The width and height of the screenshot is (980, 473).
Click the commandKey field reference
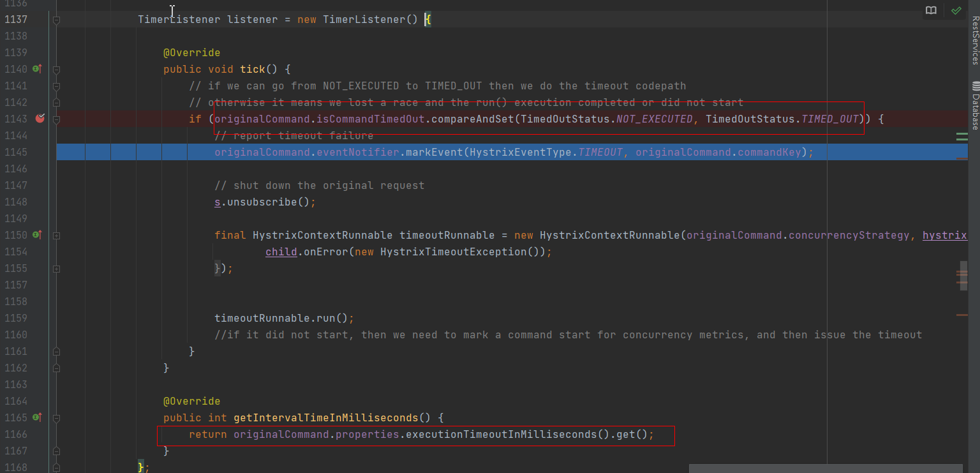tap(769, 152)
